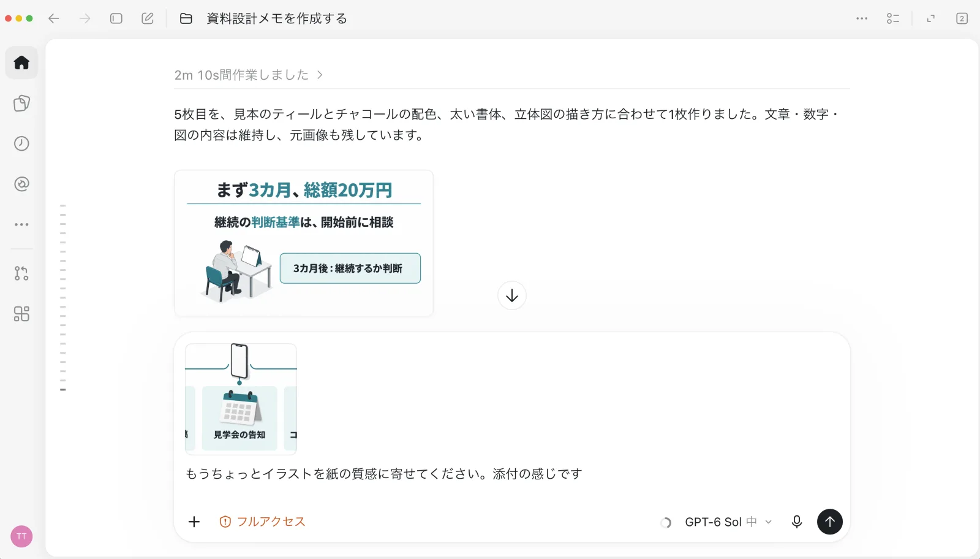Viewport: 980px width, 559px height.
Task: Jump to latest with the down arrow button
Action: [512, 295]
